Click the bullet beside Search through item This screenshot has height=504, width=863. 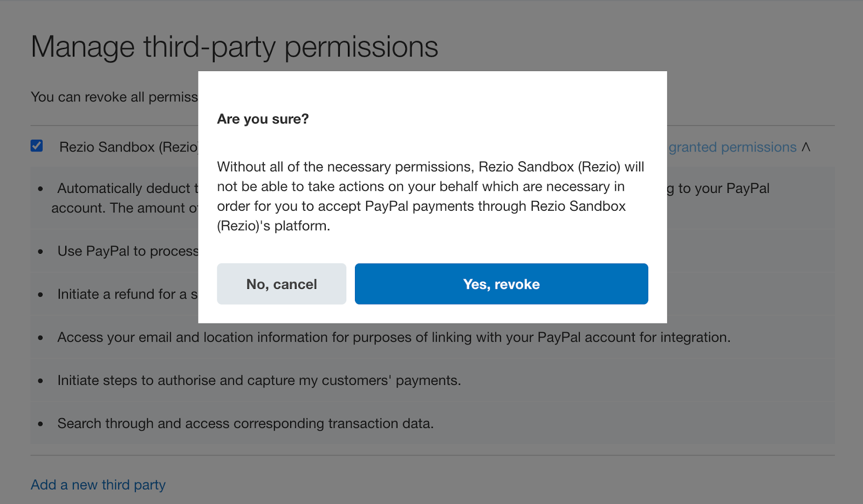[x=40, y=424]
